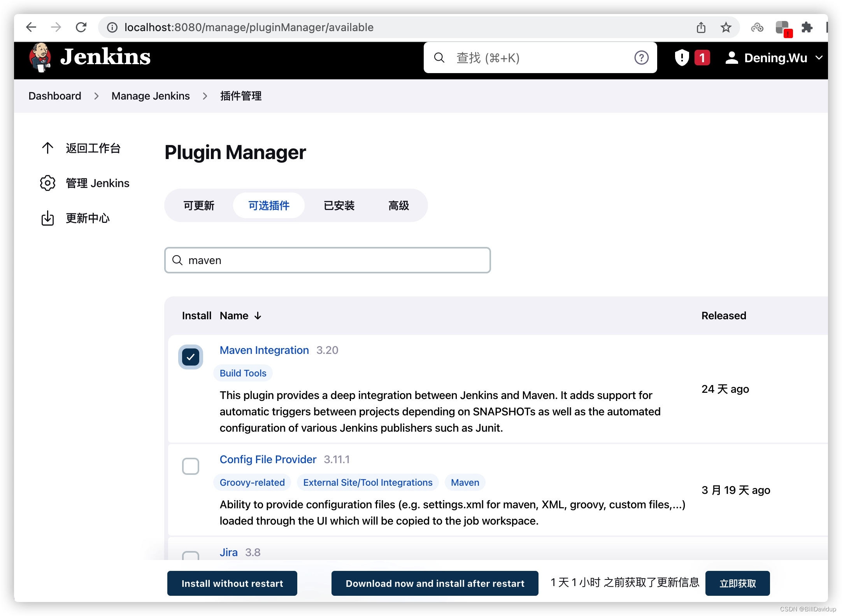Uncheck the Maven Integration install checkbox

[x=191, y=357]
